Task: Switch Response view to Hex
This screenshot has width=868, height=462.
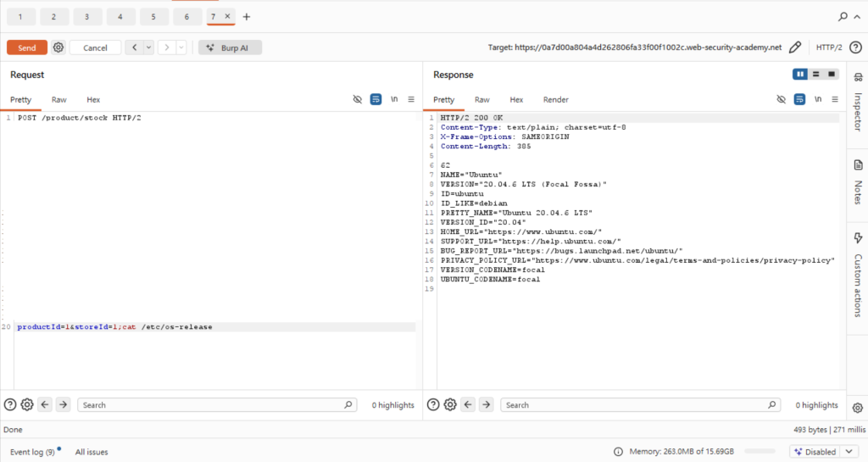Action: (516, 99)
